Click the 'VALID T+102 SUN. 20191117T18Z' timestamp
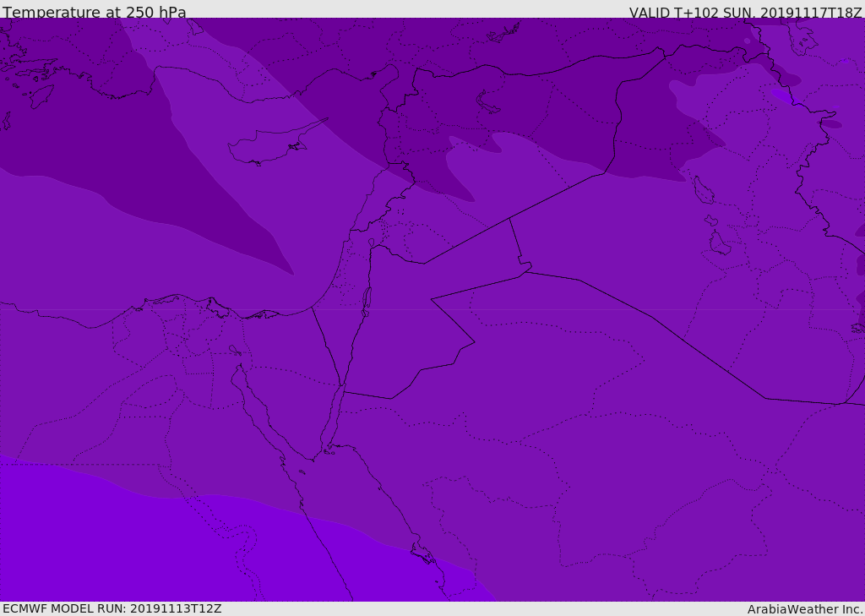Viewport: 865px width, 616px height. [x=745, y=13]
